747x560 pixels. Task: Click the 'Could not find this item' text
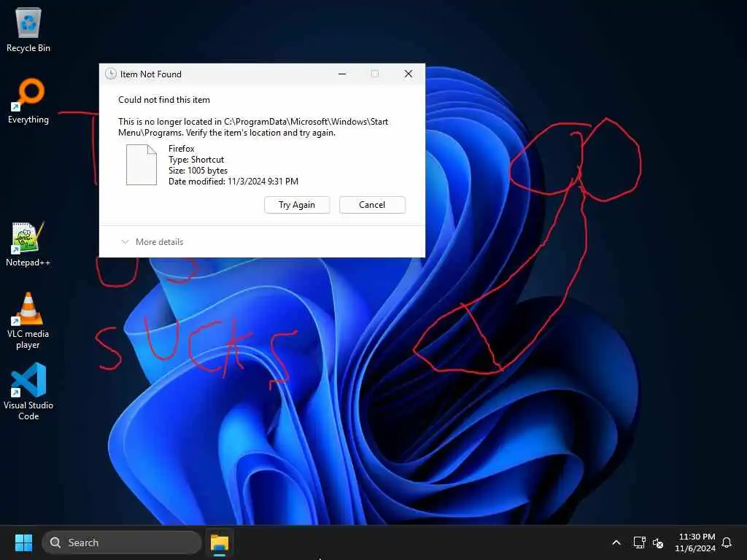coord(164,99)
